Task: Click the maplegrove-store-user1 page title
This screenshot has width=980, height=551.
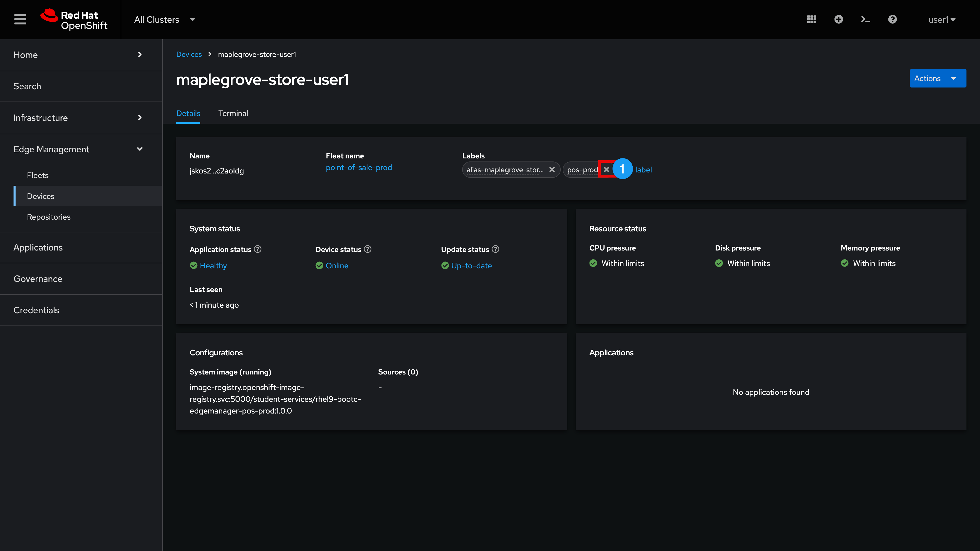Action: 263,80
